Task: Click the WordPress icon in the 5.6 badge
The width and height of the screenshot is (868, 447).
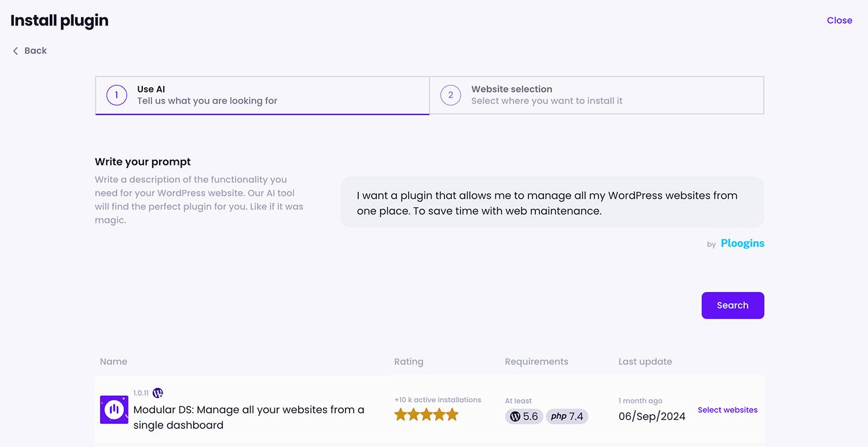Action: [x=514, y=416]
